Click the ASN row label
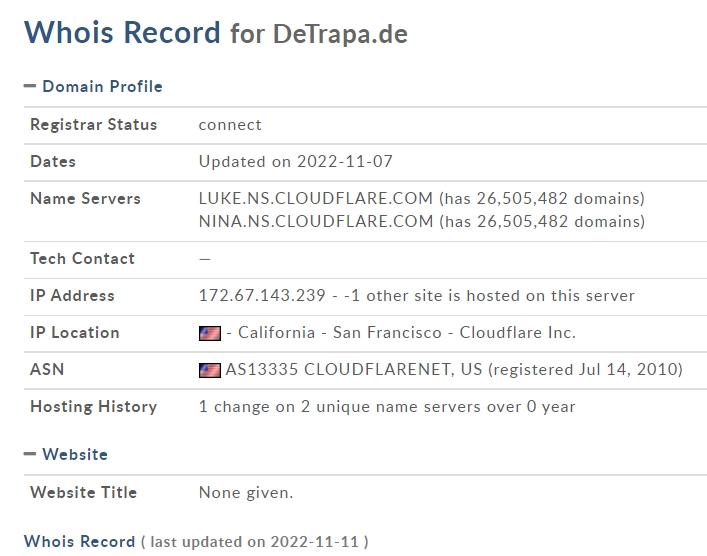Screen dimensions: 707x556 pyautogui.click(x=47, y=369)
